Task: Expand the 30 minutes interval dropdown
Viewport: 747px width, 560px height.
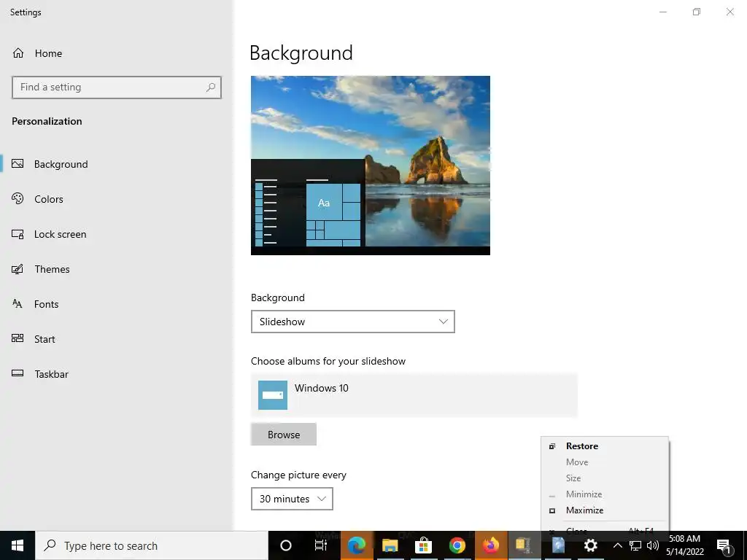Action: click(x=292, y=499)
